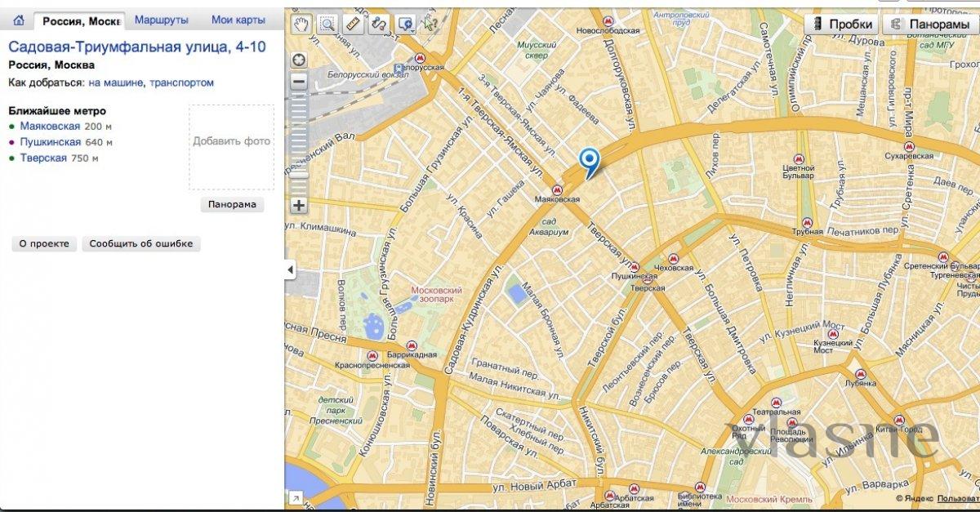980x512 pixels.
Task: Toggle the Панорамы layer button
Action: tap(930, 24)
